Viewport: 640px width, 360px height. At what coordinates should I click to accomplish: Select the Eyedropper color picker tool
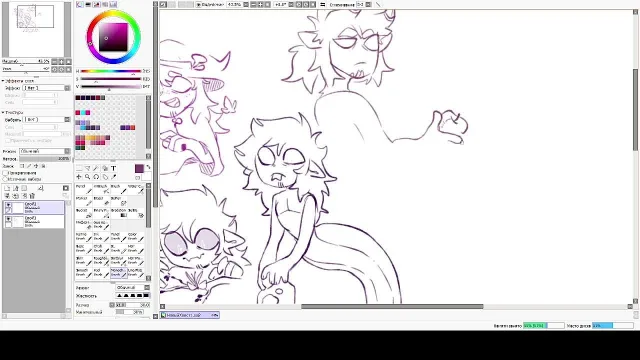point(113,177)
